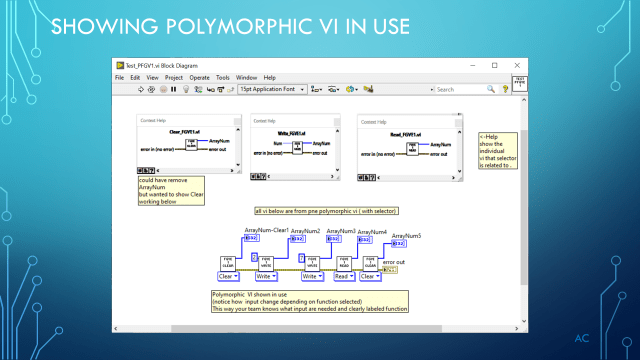Screen dimensions: 640x360
Task: Click the Read_FGV1.vi context help image
Action: 410,148
